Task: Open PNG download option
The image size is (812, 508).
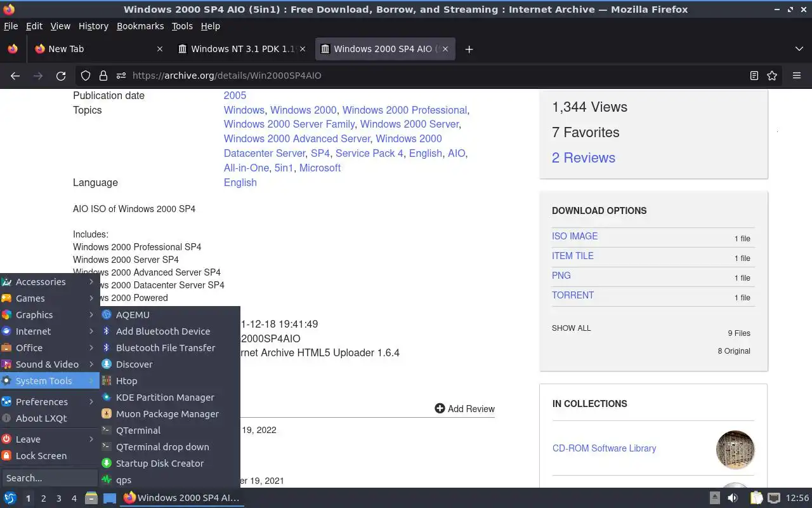Action: (561, 275)
